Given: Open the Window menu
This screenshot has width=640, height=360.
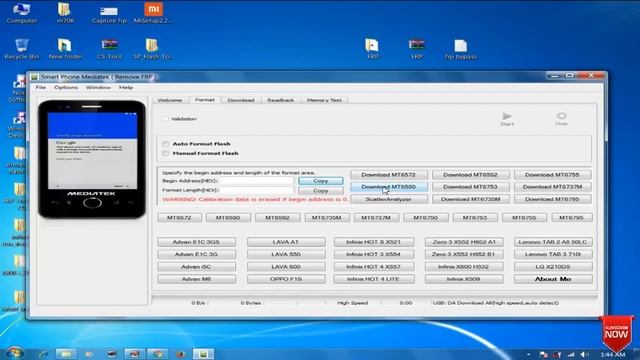Looking at the screenshot, I should (x=98, y=87).
